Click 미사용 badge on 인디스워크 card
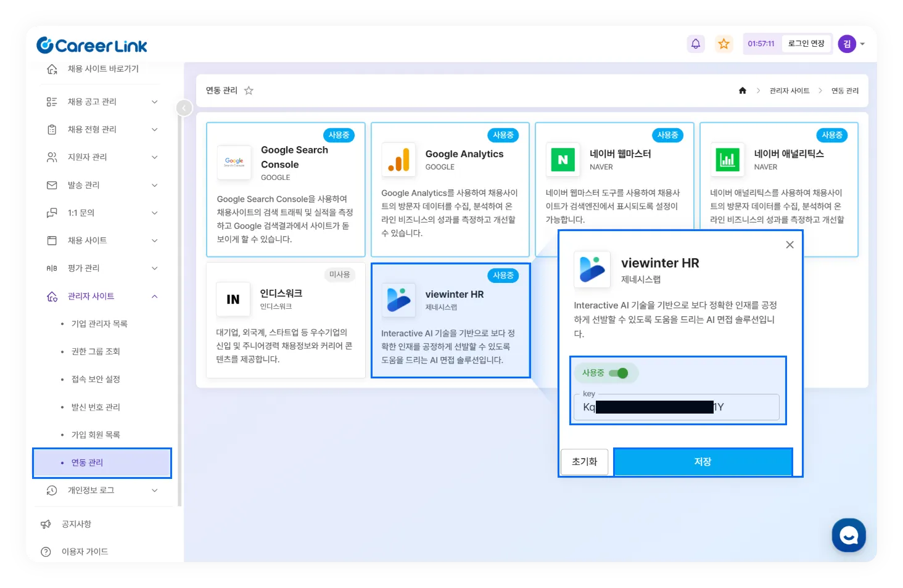This screenshot has height=588, width=903. coord(339,275)
